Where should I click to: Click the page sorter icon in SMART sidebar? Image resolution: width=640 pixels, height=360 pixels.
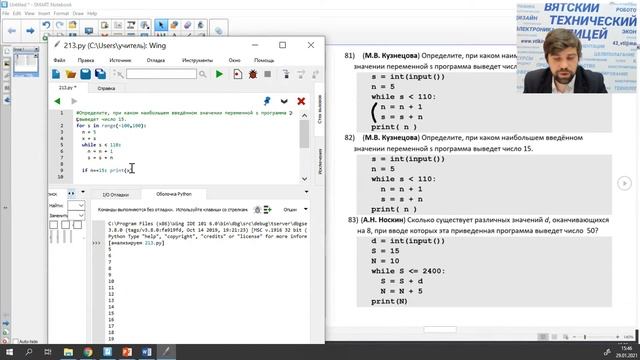[x=7, y=51]
